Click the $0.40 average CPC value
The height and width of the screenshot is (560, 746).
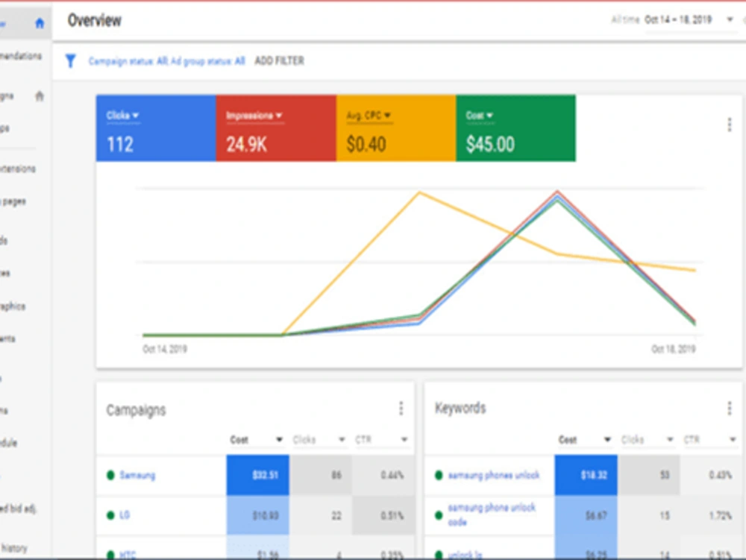point(366,144)
